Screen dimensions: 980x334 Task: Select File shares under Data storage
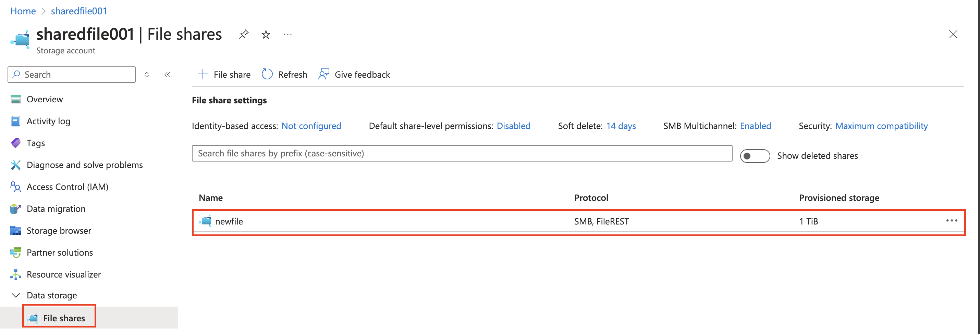64,318
